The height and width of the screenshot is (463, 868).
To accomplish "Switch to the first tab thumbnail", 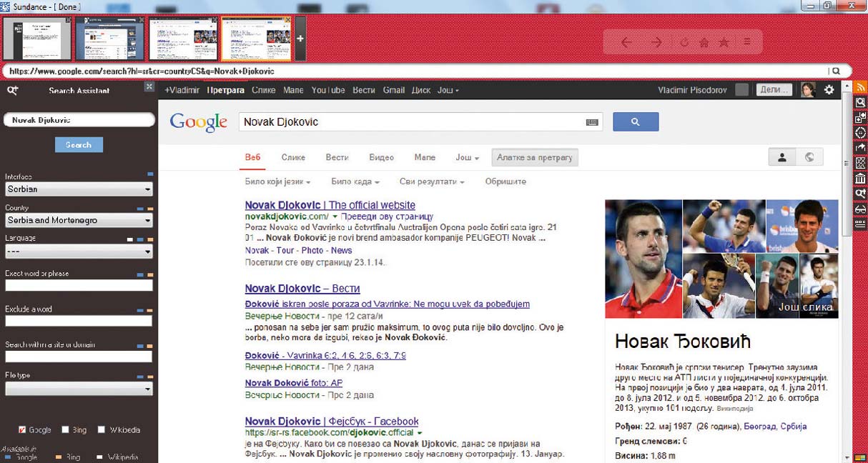I will 37,39.
